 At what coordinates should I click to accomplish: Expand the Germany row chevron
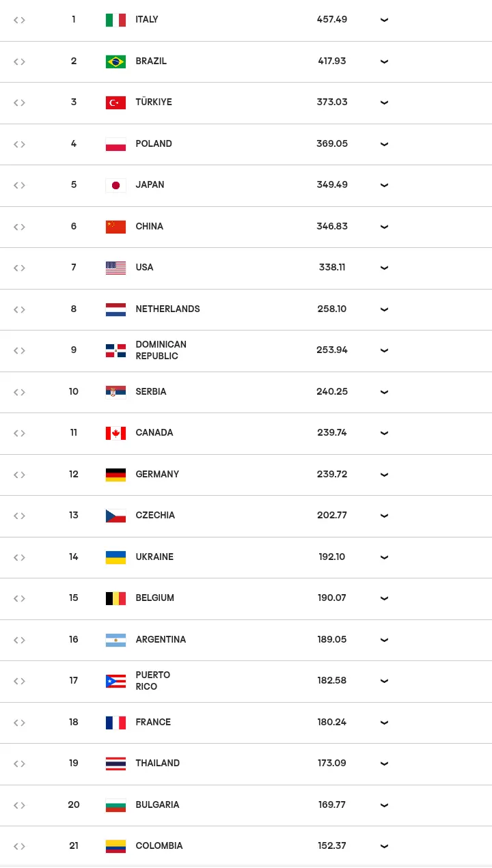point(384,475)
